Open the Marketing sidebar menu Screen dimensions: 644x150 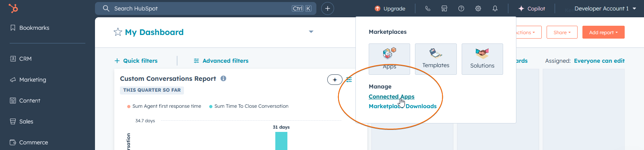(28, 80)
